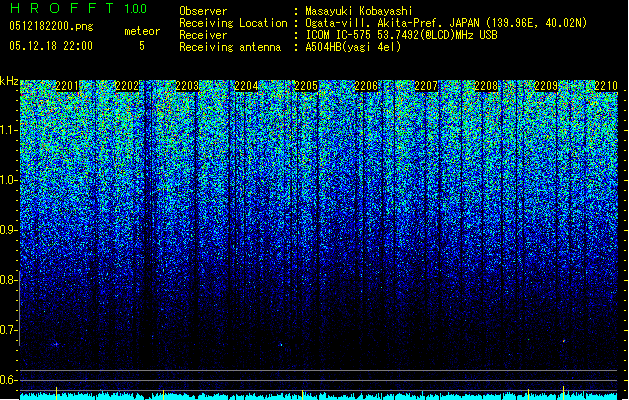
Task: Click the meteor echo dot near 2209
Action: pos(564,341)
